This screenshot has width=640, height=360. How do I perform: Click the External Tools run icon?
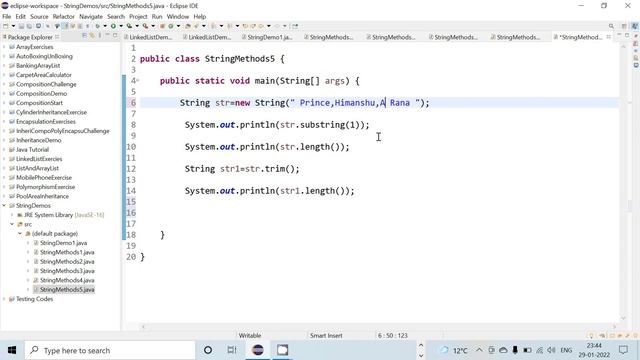145,26
